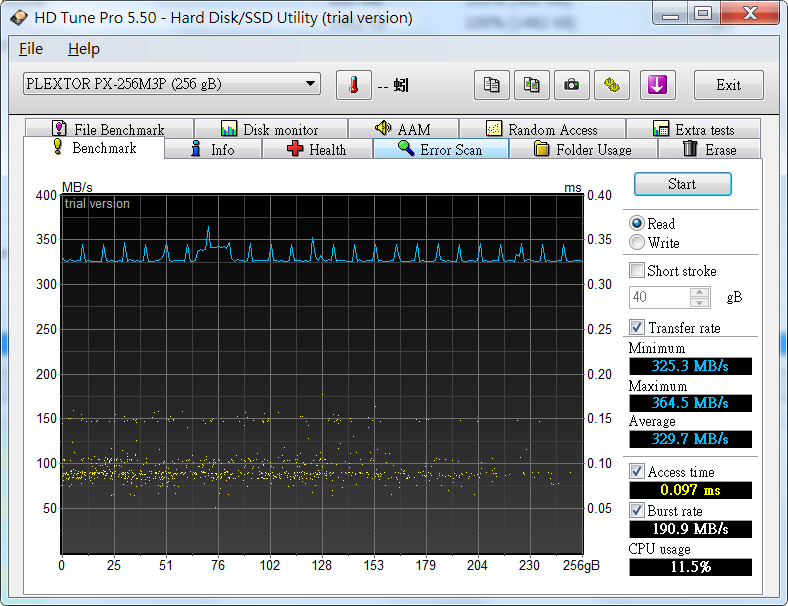Enable the Short stroke checkbox
This screenshot has width=788, height=606.
coord(637,271)
